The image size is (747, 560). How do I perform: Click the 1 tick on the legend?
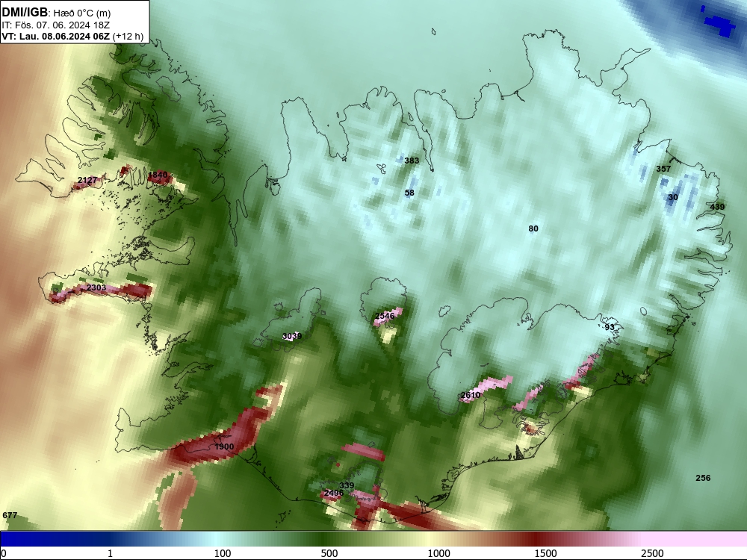point(110,553)
